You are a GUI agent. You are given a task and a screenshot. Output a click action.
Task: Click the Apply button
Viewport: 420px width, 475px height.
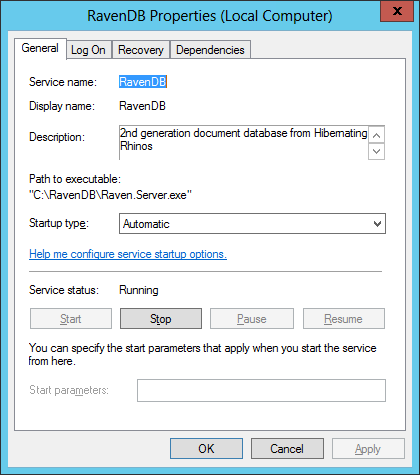point(368,449)
